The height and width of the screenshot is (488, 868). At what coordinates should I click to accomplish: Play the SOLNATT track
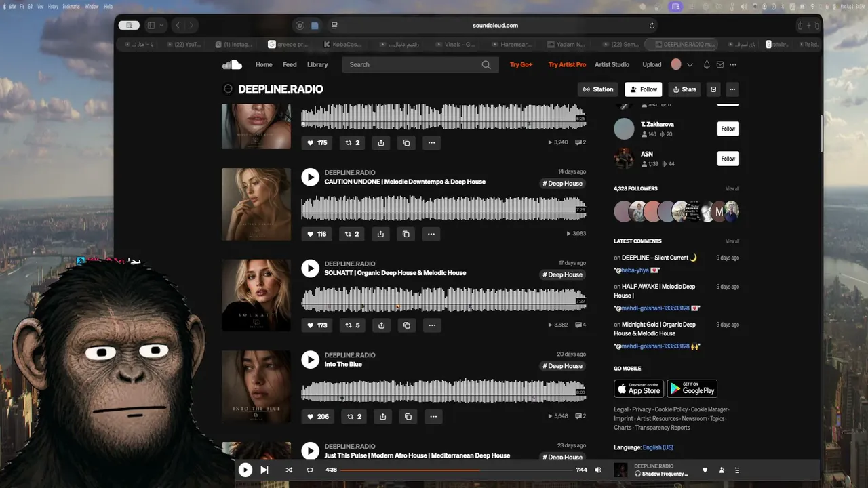[x=310, y=268]
